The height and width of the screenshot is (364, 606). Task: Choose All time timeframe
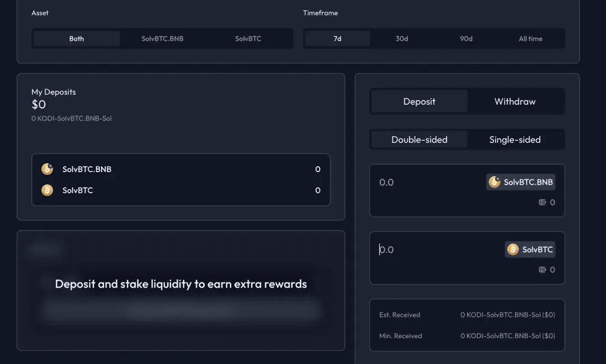click(x=530, y=39)
